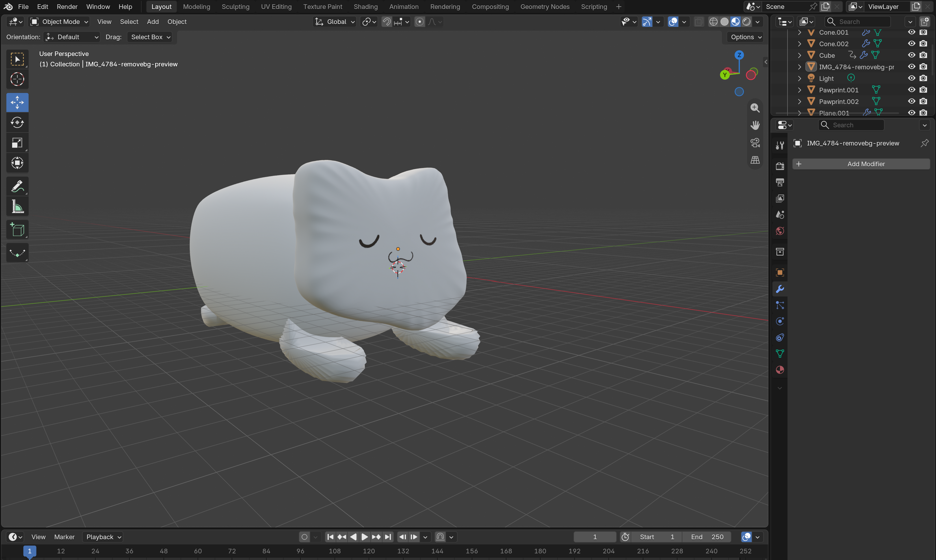Viewport: 936px width, 560px height.
Task: Open the Material properties tab
Action: tap(780, 370)
